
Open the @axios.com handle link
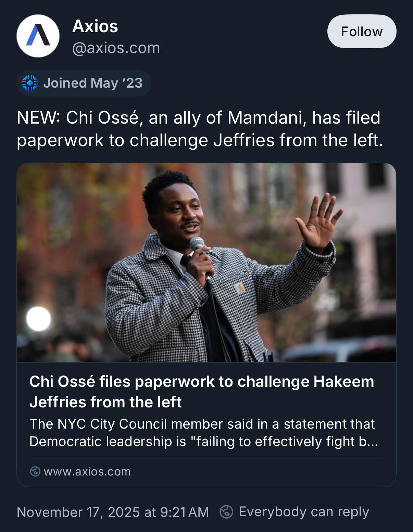click(x=116, y=48)
